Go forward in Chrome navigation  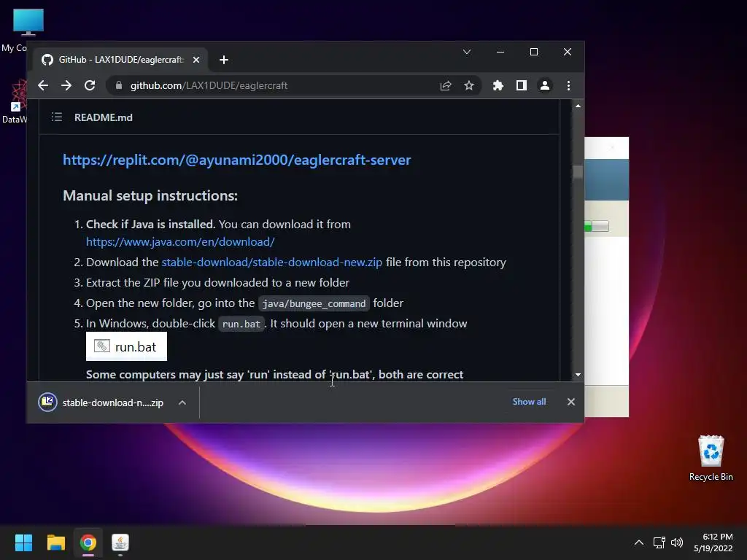point(66,86)
